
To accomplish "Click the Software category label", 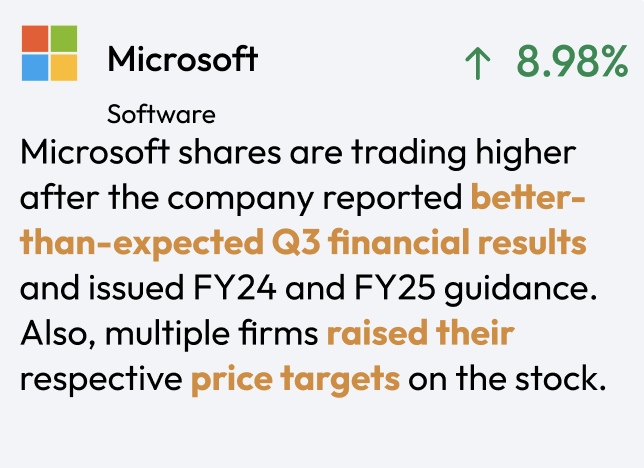I will click(161, 114).
